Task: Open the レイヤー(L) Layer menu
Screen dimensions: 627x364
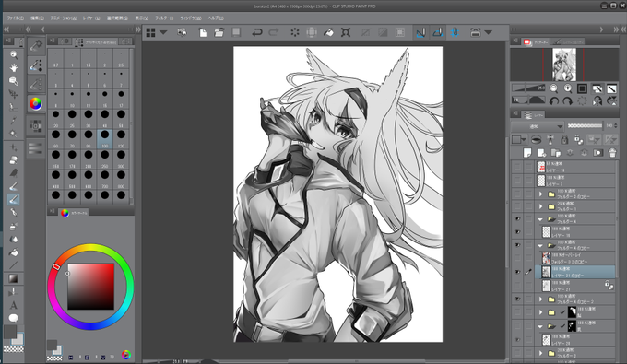Action: (x=91, y=18)
